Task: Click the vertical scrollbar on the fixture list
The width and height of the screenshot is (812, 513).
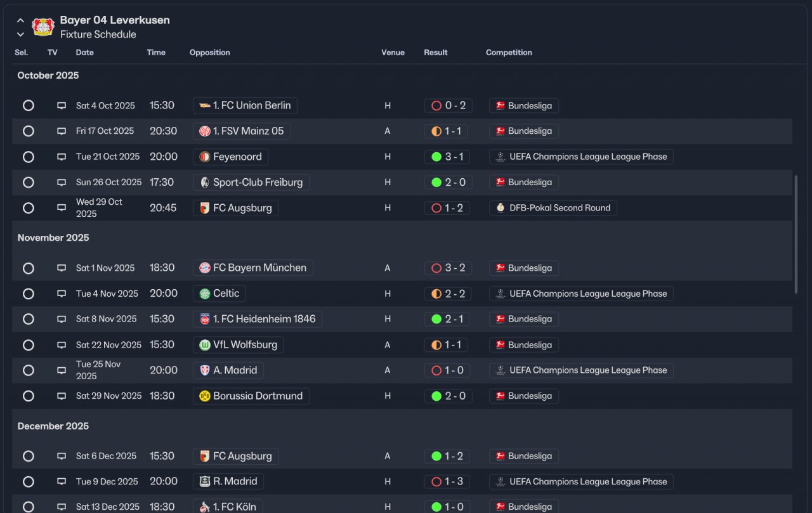Action: (796, 235)
